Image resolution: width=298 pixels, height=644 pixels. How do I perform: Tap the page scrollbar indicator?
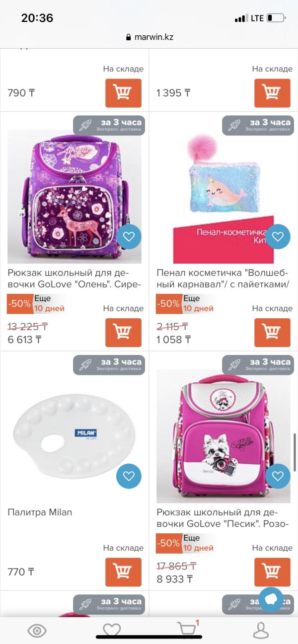coord(295,452)
